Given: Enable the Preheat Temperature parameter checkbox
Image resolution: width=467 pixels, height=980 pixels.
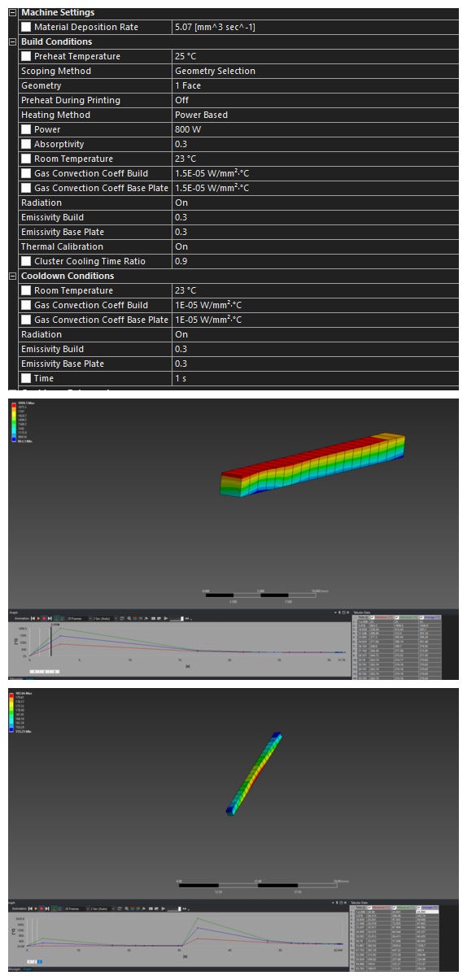Looking at the screenshot, I should click(26, 56).
